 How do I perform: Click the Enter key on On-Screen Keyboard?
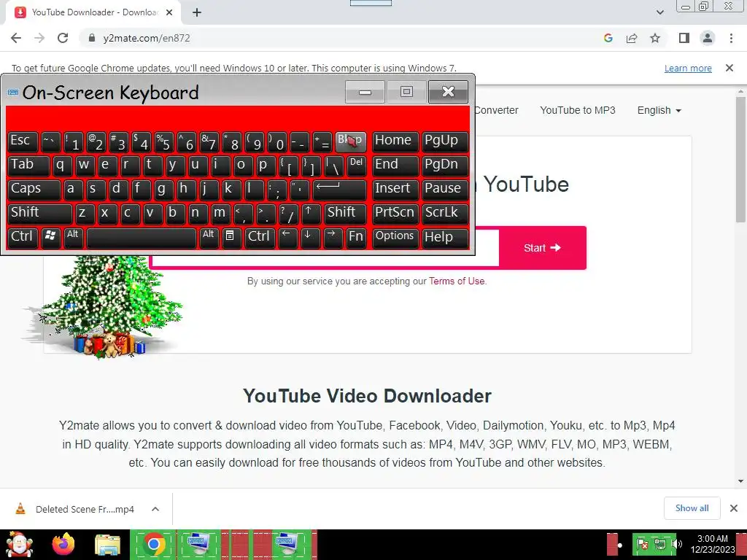click(x=339, y=189)
